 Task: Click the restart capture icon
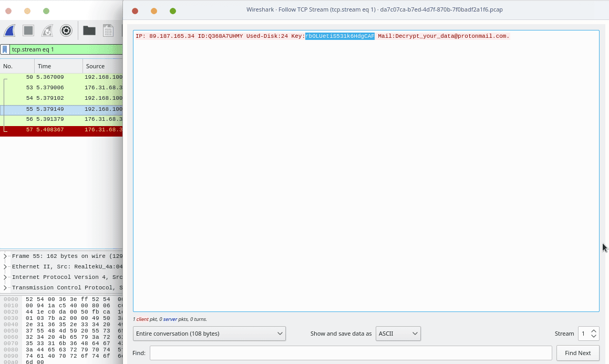coord(47,30)
